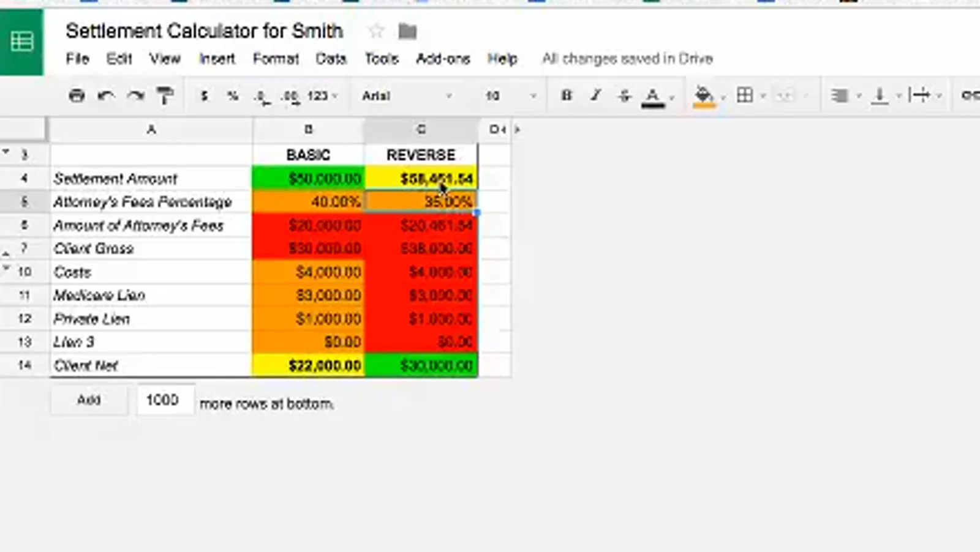Open the Arial font family dropdown

(407, 95)
